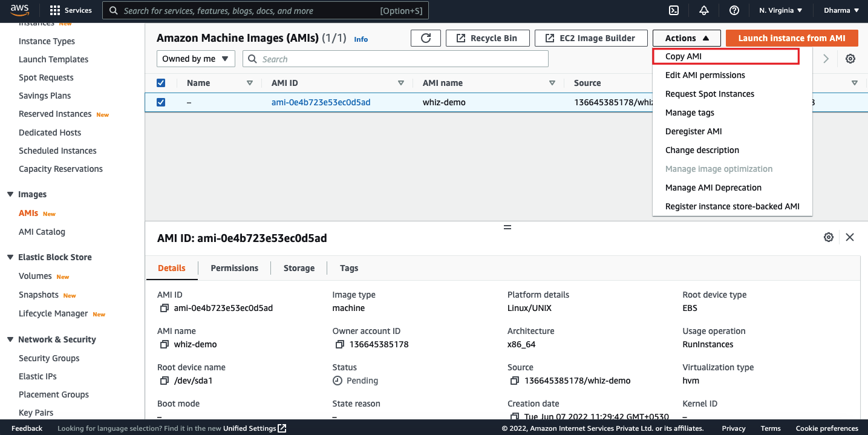The width and height of the screenshot is (868, 435).
Task: Launch the CloudShell terminal icon
Action: [x=673, y=10]
